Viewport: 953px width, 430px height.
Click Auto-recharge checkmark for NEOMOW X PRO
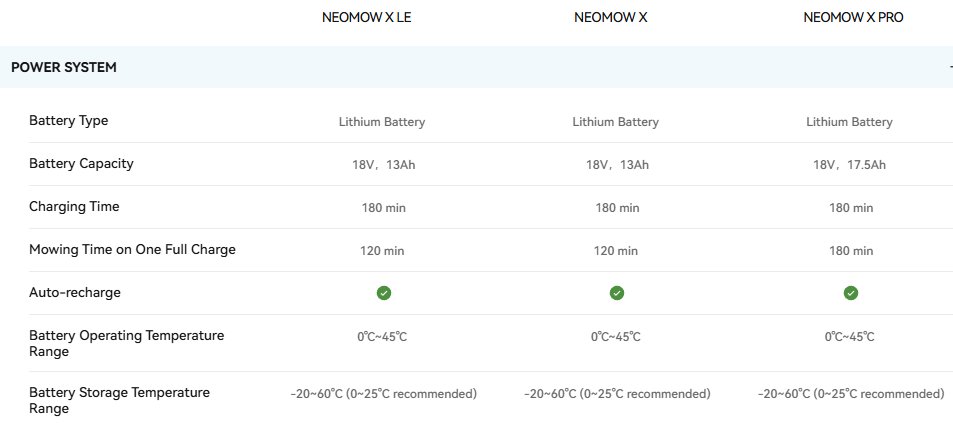click(x=850, y=293)
